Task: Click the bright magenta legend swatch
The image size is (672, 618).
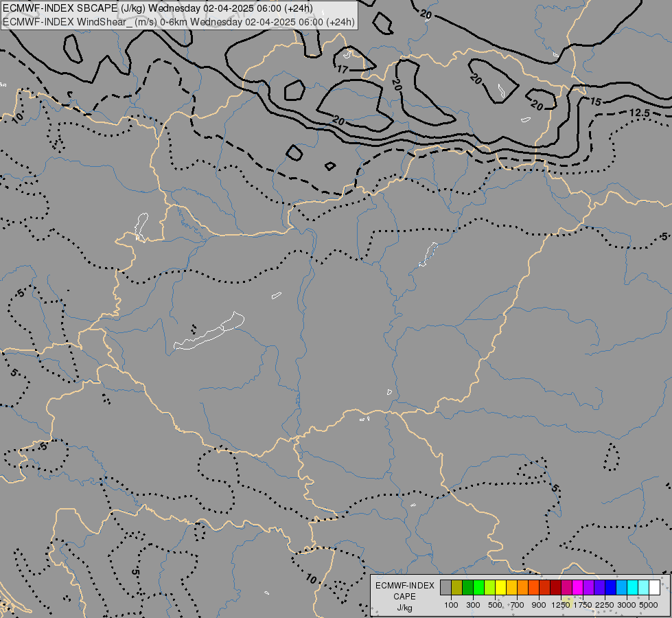Action: pyautogui.click(x=578, y=588)
